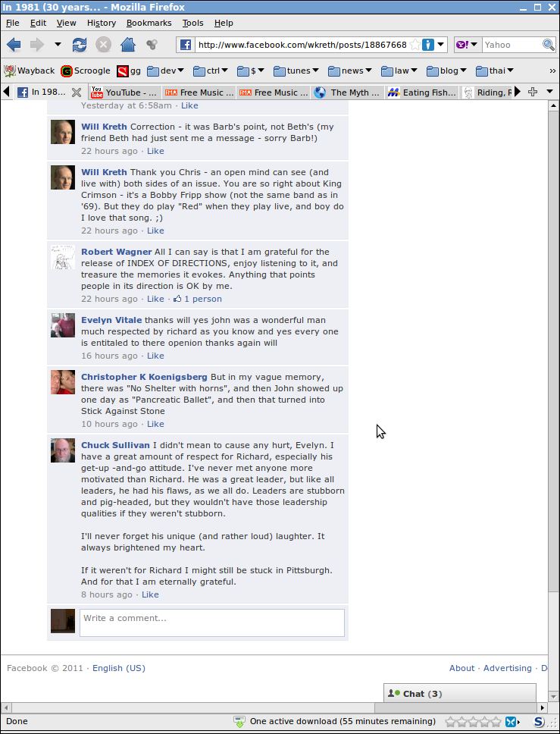The image size is (560, 734).
Task: Switch to the Eating Fish tab
Action: pyautogui.click(x=422, y=93)
